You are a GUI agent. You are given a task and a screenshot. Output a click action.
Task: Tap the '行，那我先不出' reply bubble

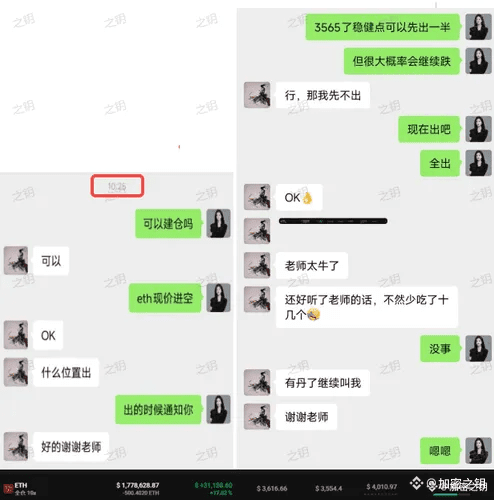(x=323, y=95)
